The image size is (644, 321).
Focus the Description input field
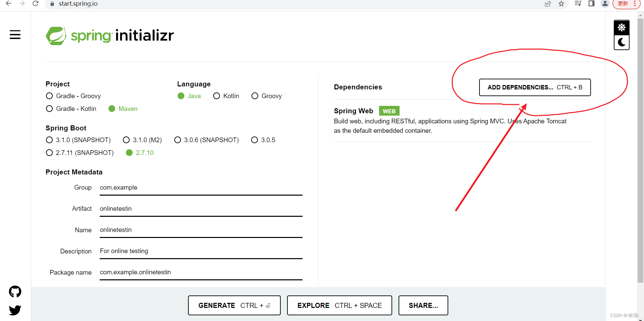coord(201,251)
